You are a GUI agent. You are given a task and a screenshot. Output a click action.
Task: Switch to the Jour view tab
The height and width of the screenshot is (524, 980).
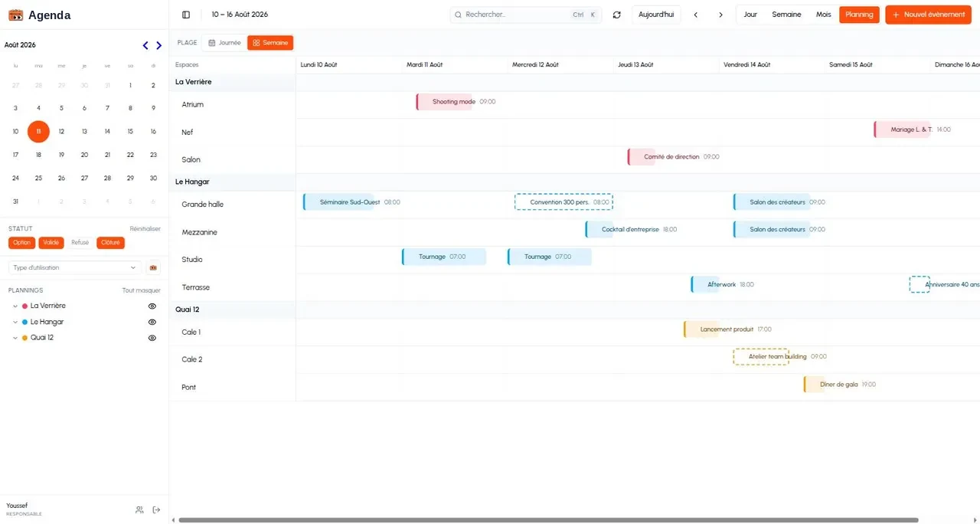click(750, 15)
